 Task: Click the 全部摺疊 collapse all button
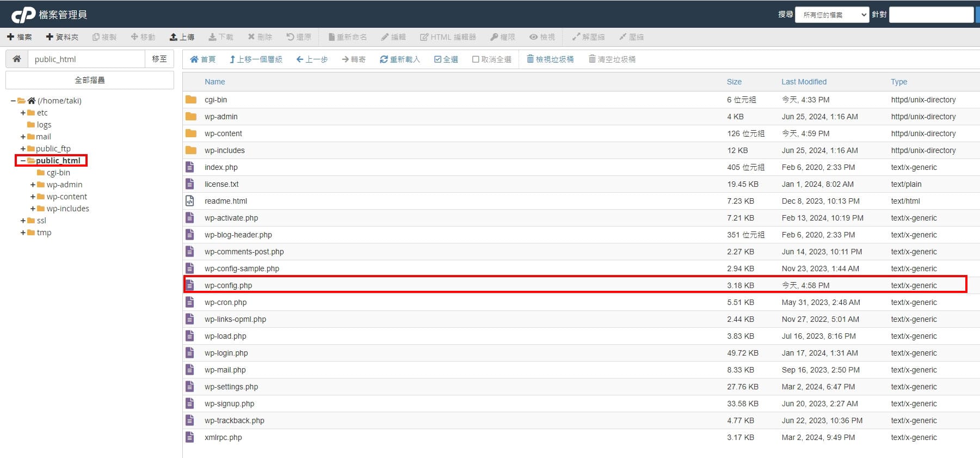pos(90,80)
